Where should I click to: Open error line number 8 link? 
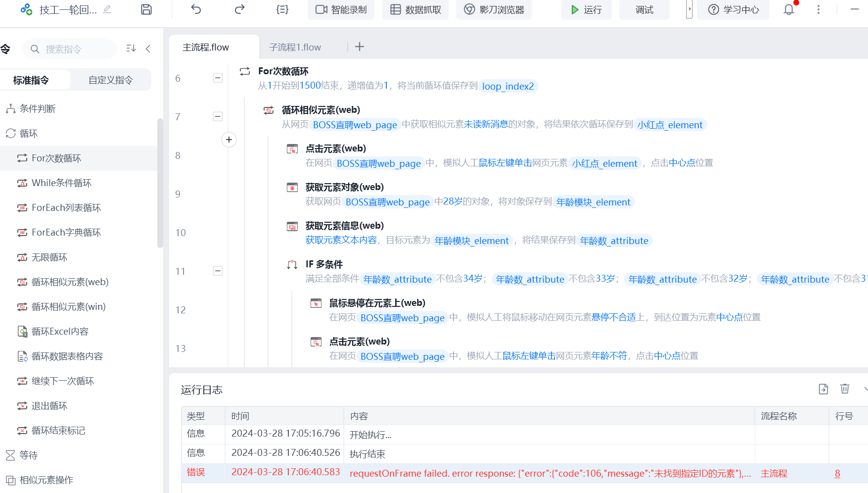click(837, 474)
